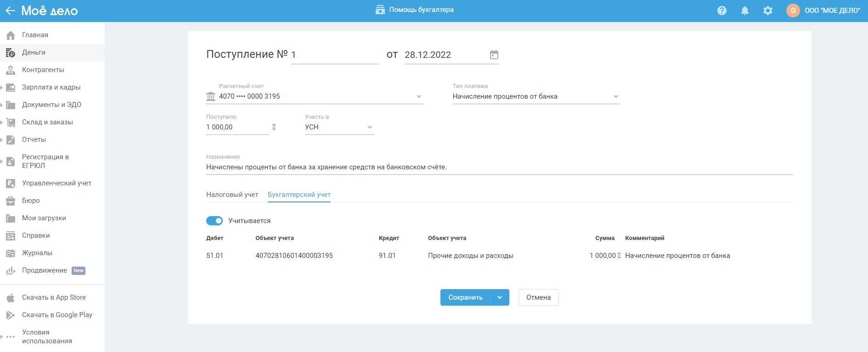Open settings gear icon in header
This screenshot has width=868, height=352.
tap(768, 11)
